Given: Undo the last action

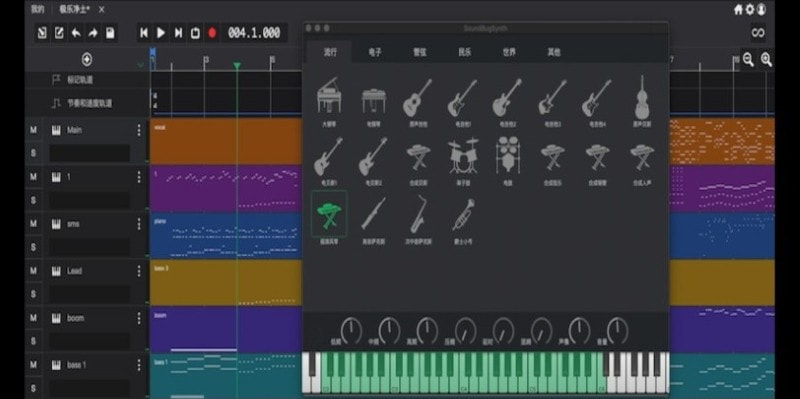Looking at the screenshot, I should pyautogui.click(x=76, y=33).
